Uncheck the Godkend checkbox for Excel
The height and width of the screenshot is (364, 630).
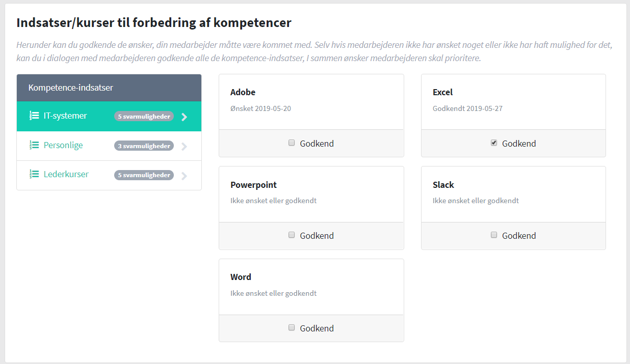coord(494,143)
